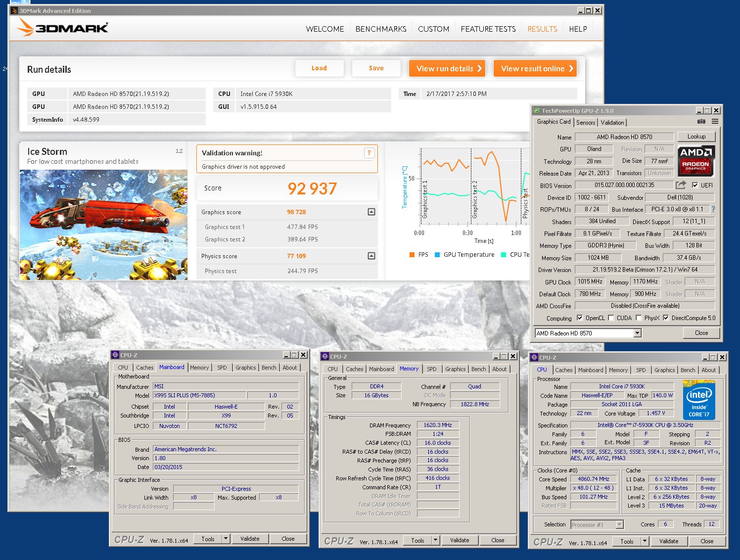The height and width of the screenshot is (560, 740).
Task: Click the AMD Radeon Graphics logo
Action: coord(696,160)
